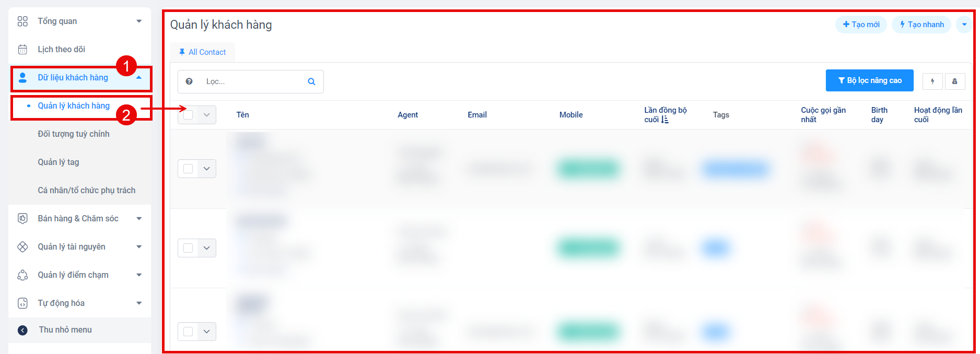Click the help question mark icon

pyautogui.click(x=189, y=81)
